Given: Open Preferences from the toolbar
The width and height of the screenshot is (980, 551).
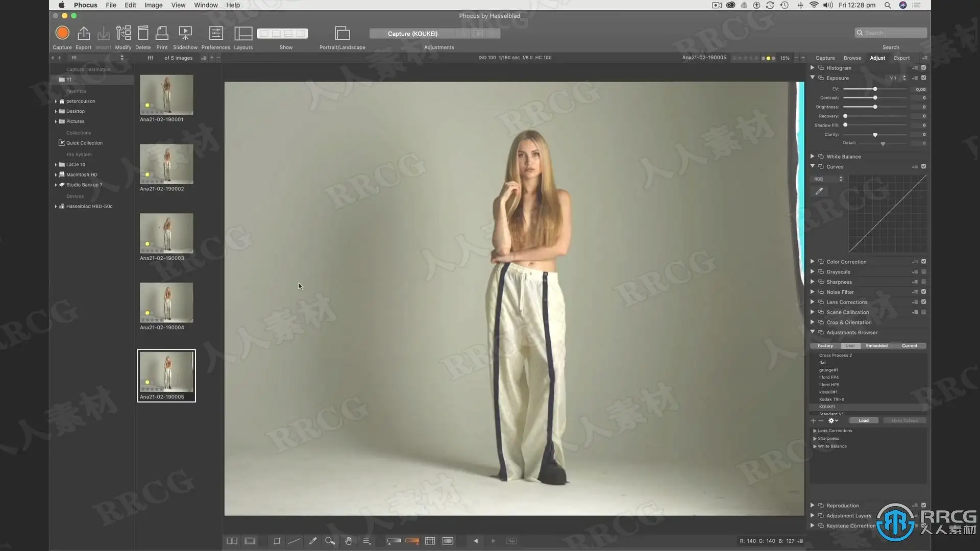Looking at the screenshot, I should (216, 33).
